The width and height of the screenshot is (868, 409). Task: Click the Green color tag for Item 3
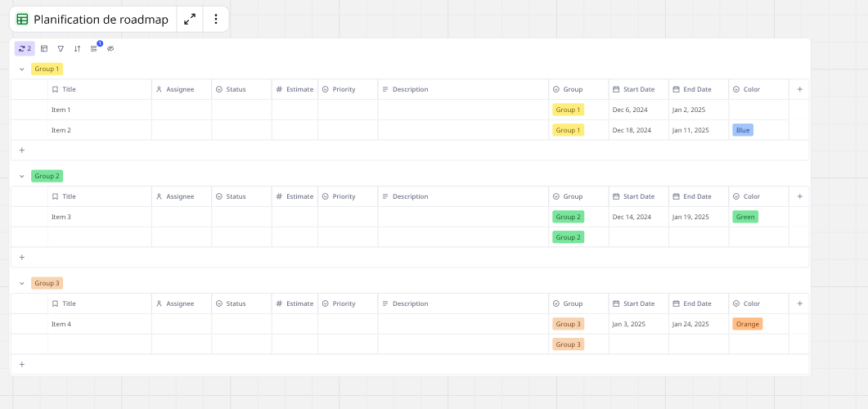tap(745, 217)
